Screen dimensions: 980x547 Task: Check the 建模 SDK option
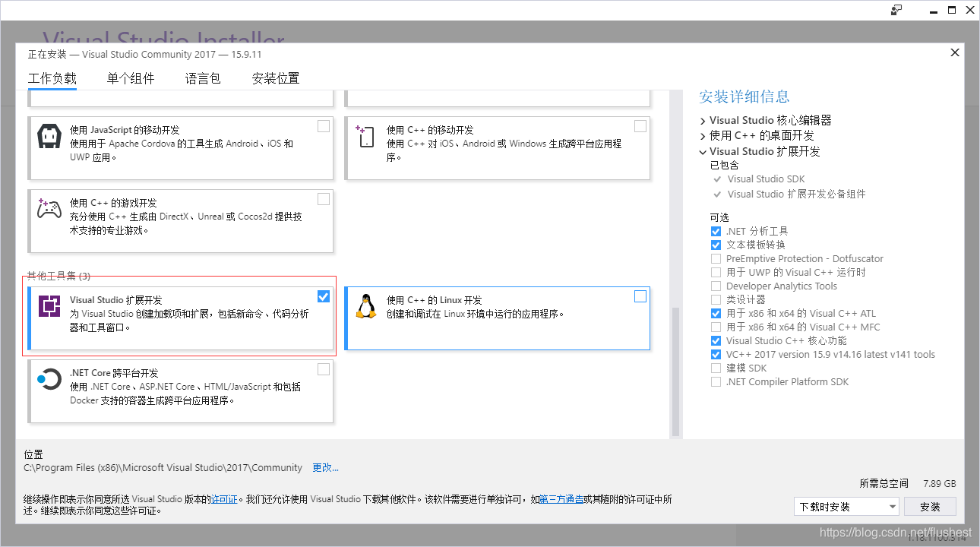(716, 368)
